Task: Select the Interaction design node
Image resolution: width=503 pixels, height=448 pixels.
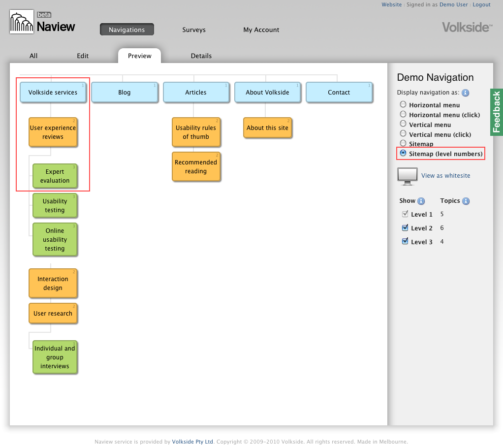Action: click(53, 284)
